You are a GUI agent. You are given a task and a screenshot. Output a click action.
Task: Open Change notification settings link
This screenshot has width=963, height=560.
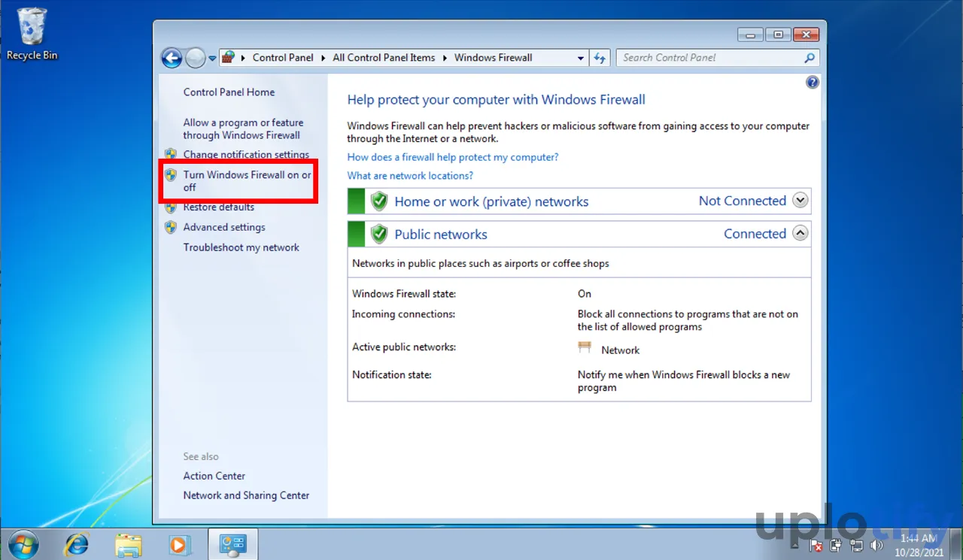[246, 155]
